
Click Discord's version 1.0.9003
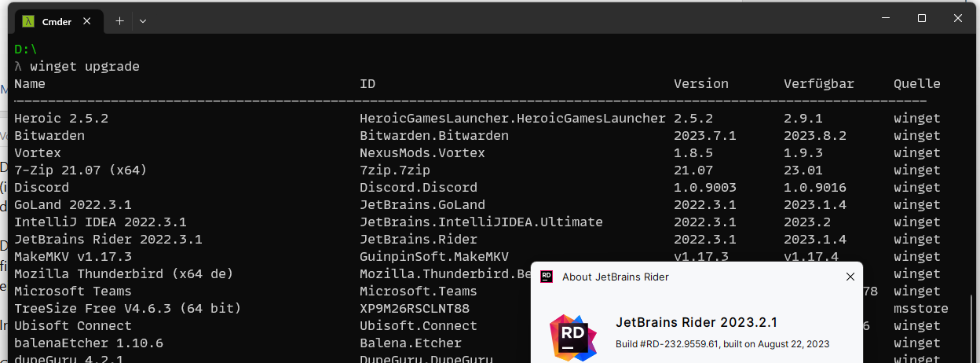[x=705, y=188]
